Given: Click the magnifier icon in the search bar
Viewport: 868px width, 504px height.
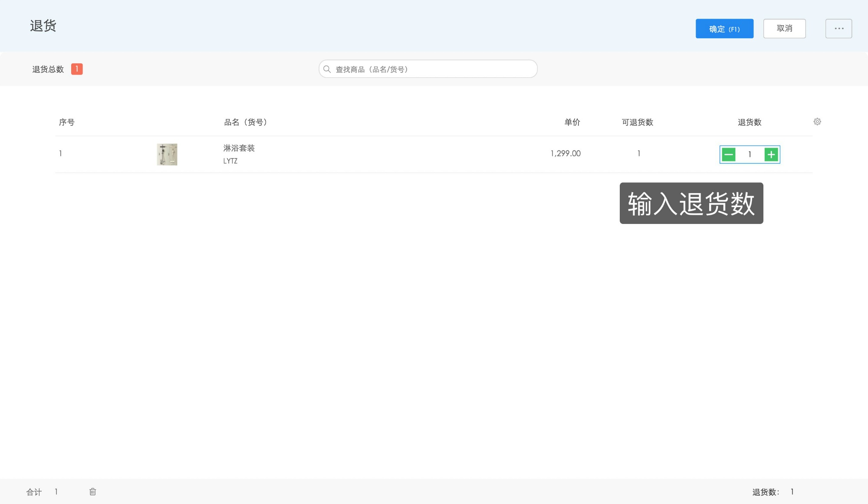Looking at the screenshot, I should [327, 69].
